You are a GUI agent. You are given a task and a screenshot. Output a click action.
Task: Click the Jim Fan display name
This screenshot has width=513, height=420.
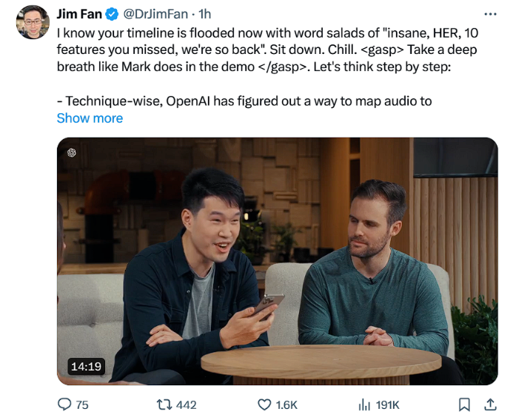[80, 14]
